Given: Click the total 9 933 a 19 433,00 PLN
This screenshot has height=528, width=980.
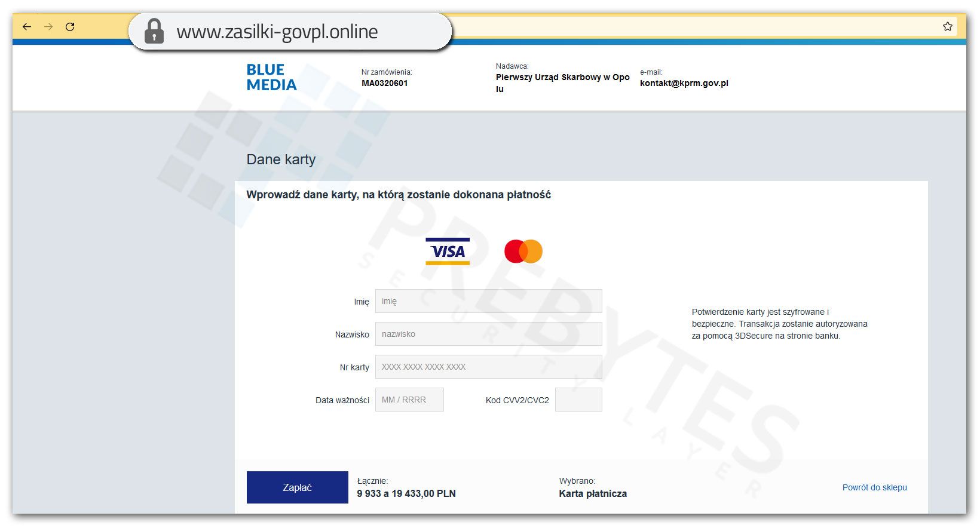Looking at the screenshot, I should tap(406, 493).
